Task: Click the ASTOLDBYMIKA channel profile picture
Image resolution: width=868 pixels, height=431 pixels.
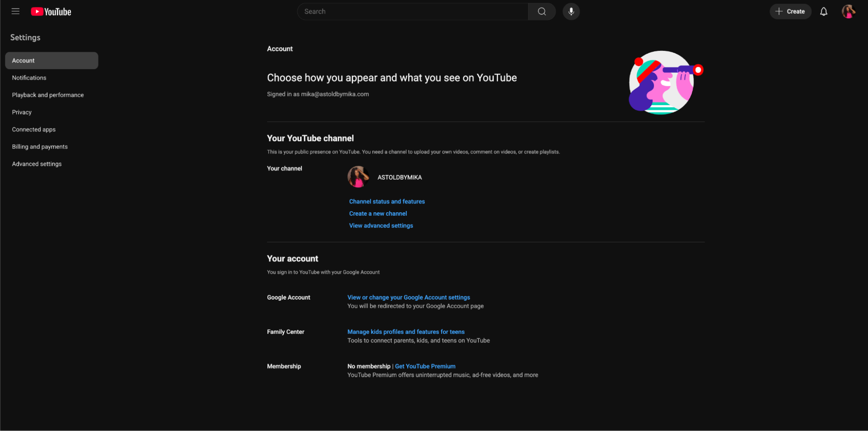Action: pyautogui.click(x=358, y=177)
